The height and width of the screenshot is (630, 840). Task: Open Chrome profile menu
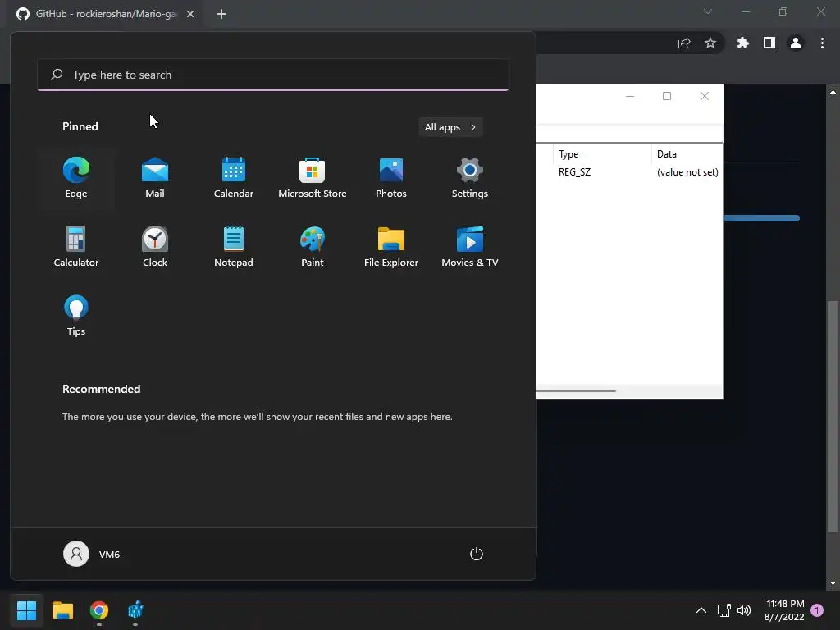pyautogui.click(x=796, y=43)
